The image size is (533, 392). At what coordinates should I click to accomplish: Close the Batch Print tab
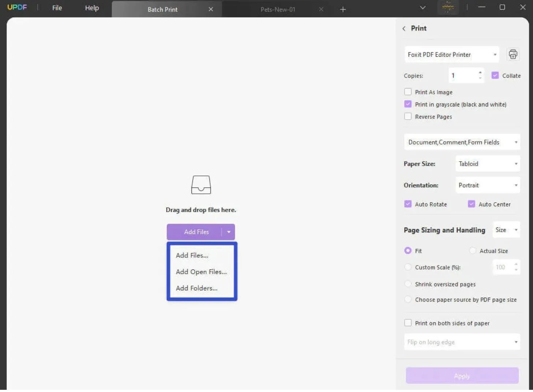(x=211, y=9)
